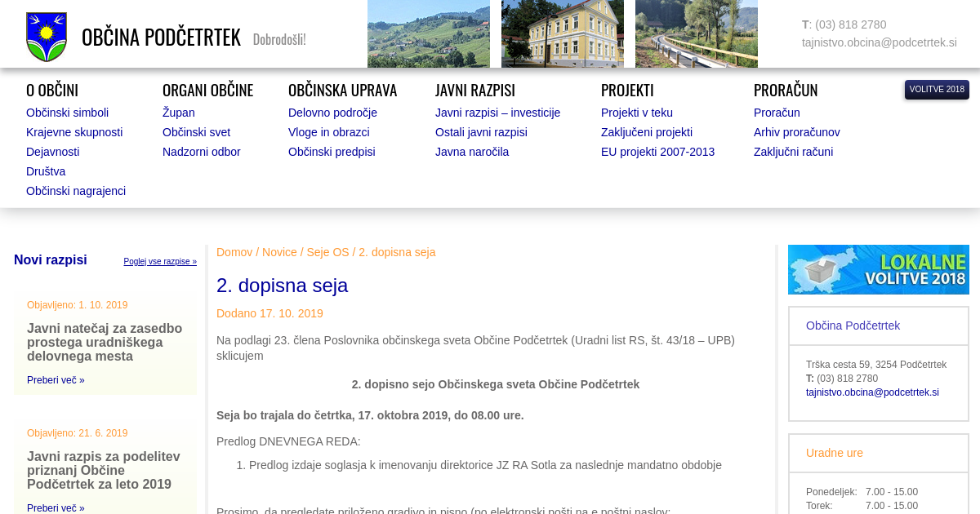Click the yellow building header photo
Screen dimensions: 980x514
click(x=562, y=33)
